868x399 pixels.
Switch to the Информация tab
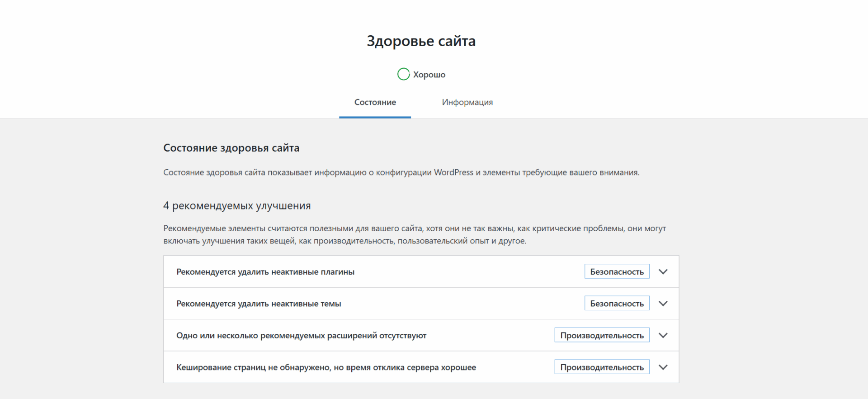(467, 102)
